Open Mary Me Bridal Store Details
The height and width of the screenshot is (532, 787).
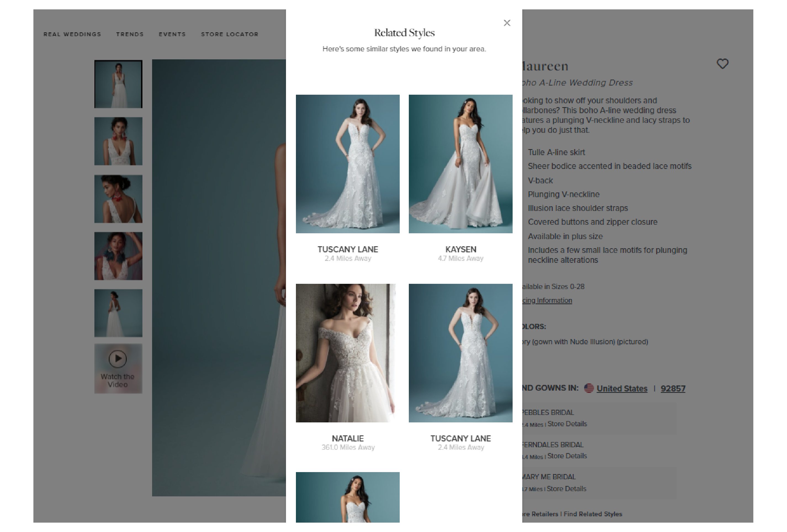(566, 489)
